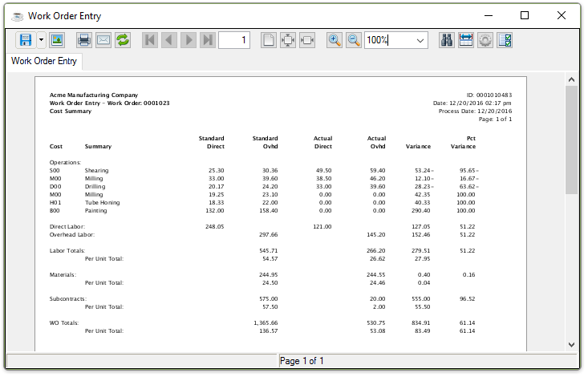Print the report with printer icon
The height and width of the screenshot is (377, 588).
tap(83, 40)
